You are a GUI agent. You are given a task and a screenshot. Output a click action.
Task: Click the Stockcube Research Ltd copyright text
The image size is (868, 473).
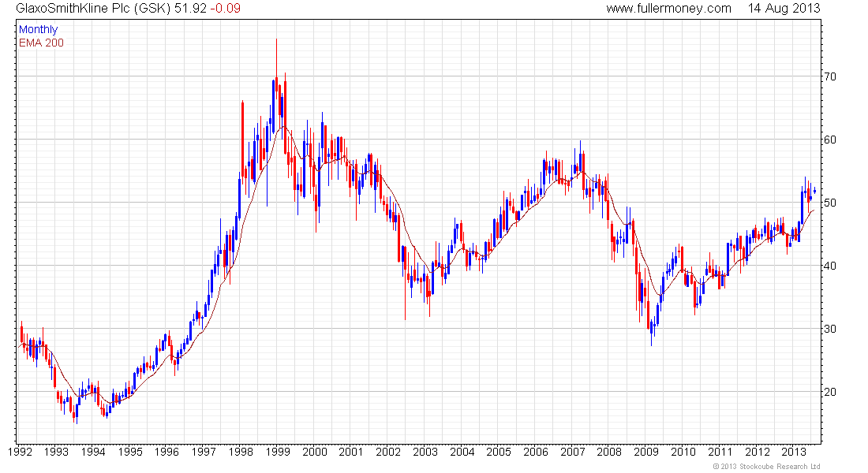pos(767,467)
